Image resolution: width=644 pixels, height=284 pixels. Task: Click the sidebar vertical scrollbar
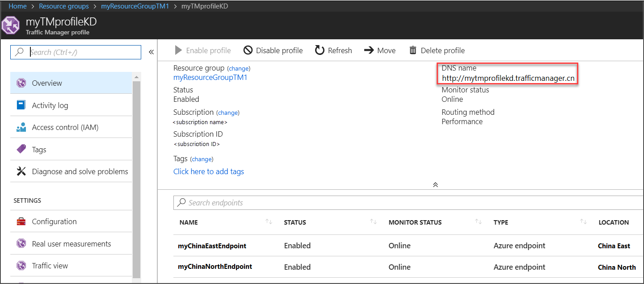[x=136, y=179]
